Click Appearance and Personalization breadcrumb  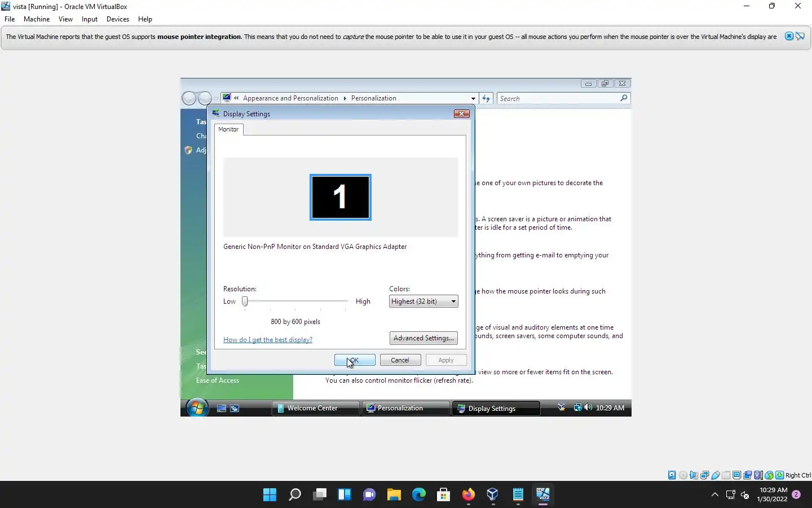[x=290, y=98]
